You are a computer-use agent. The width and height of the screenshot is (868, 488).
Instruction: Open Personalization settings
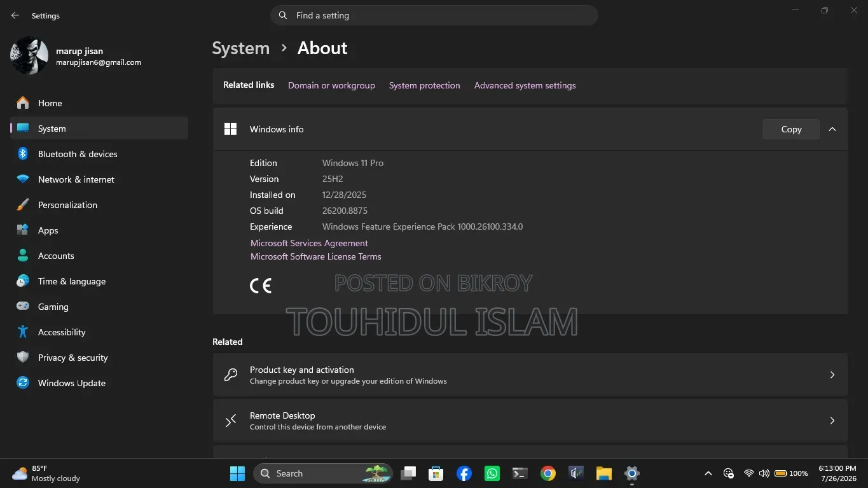99,205
